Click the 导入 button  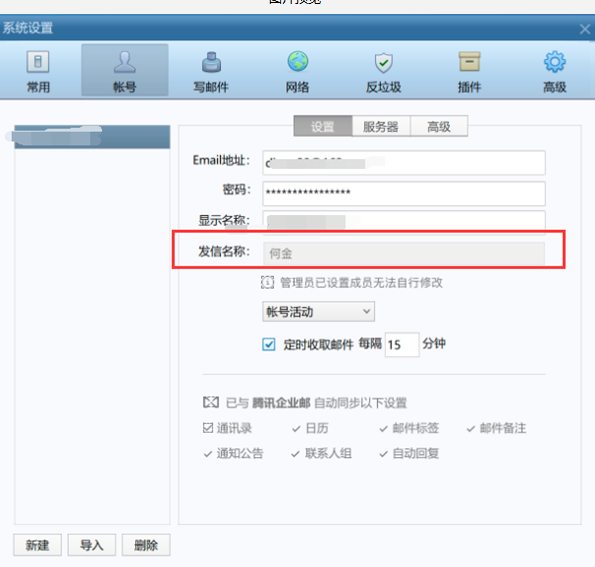[x=91, y=545]
